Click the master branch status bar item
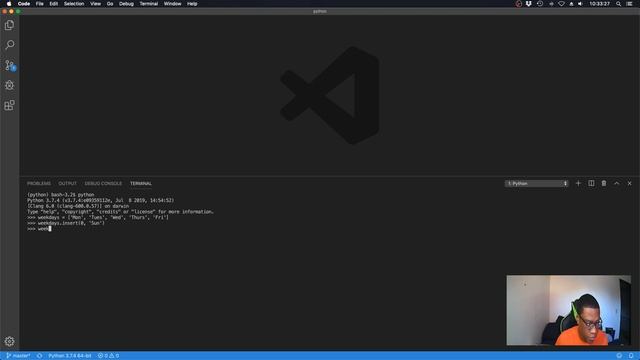The image size is (640, 360). click(18, 356)
